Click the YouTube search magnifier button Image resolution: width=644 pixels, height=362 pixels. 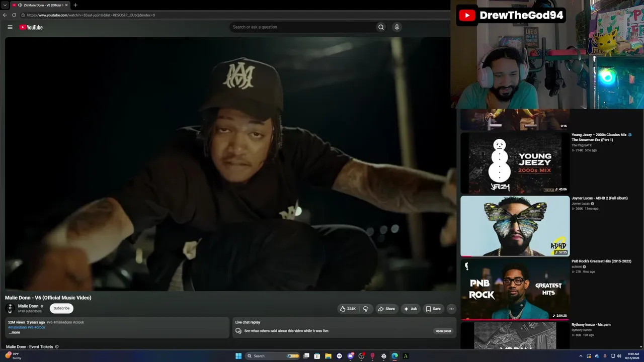coord(381,27)
